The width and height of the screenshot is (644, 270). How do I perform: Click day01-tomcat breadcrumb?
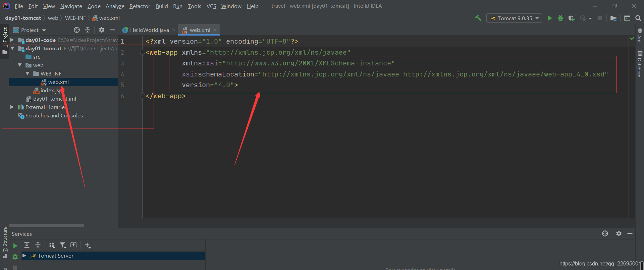pyautogui.click(x=23, y=18)
